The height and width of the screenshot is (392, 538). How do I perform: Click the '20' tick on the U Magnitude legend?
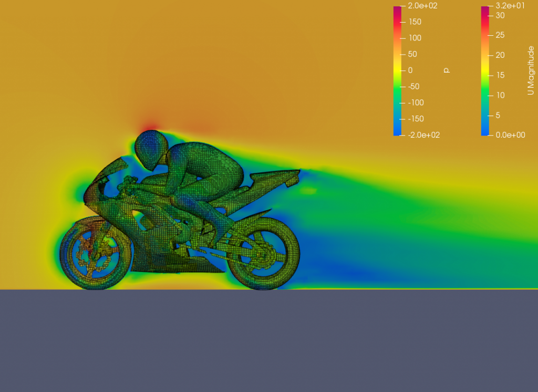(500, 55)
